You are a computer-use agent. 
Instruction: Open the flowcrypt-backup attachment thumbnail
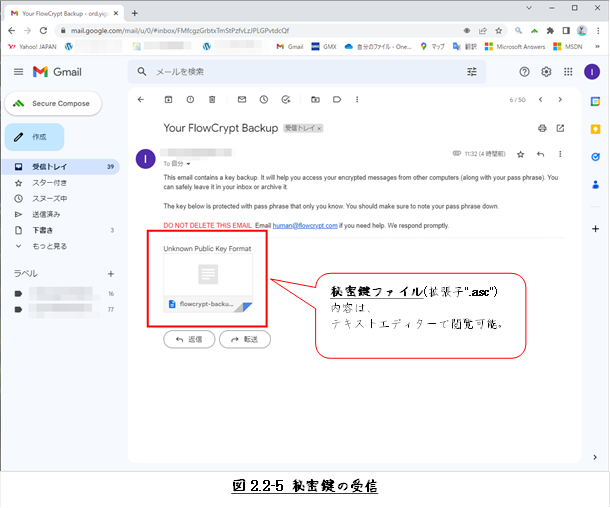pyautogui.click(x=208, y=283)
